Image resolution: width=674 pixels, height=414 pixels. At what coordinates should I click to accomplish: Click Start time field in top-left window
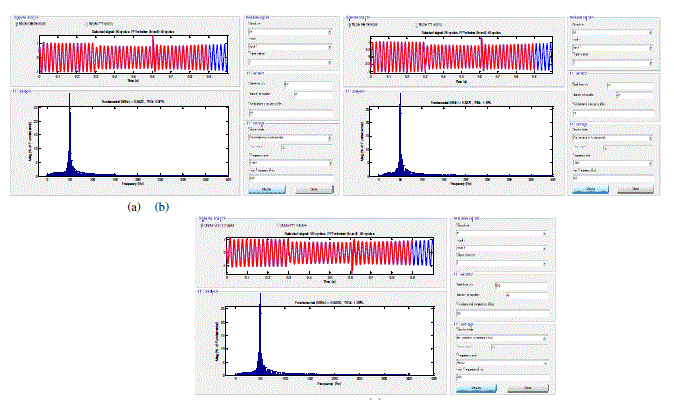[x=306, y=85]
